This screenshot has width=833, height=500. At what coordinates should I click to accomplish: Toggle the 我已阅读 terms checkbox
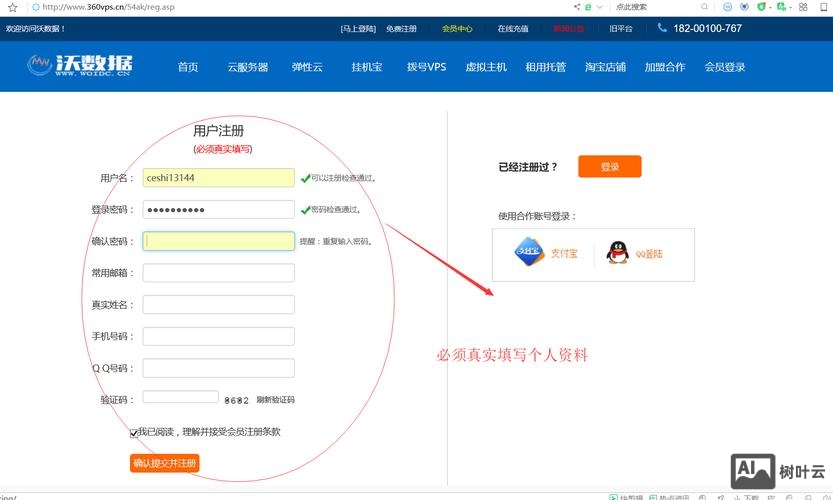point(134,433)
